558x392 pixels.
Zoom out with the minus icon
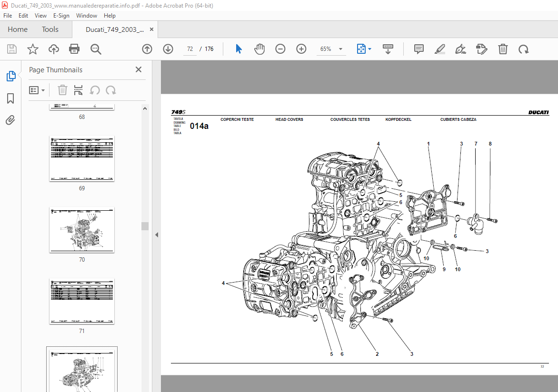(x=280, y=49)
